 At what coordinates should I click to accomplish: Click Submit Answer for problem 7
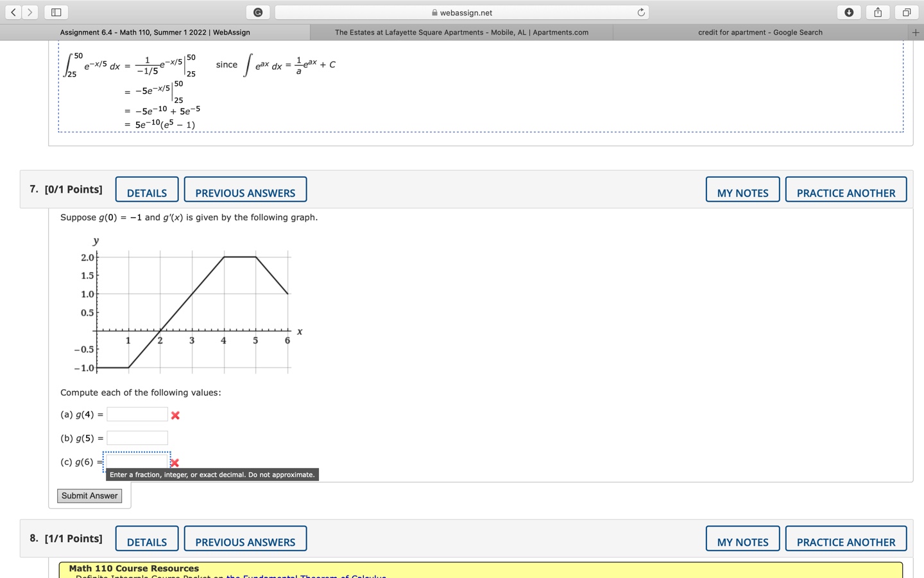point(89,495)
